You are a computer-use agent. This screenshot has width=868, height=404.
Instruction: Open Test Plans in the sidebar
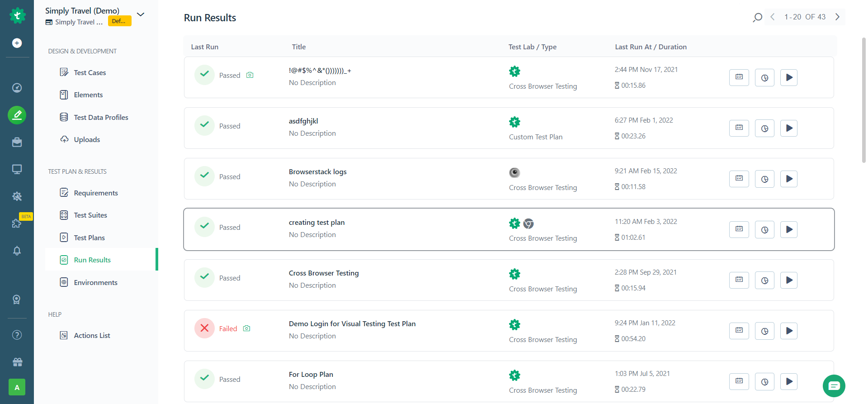pyautogui.click(x=89, y=238)
